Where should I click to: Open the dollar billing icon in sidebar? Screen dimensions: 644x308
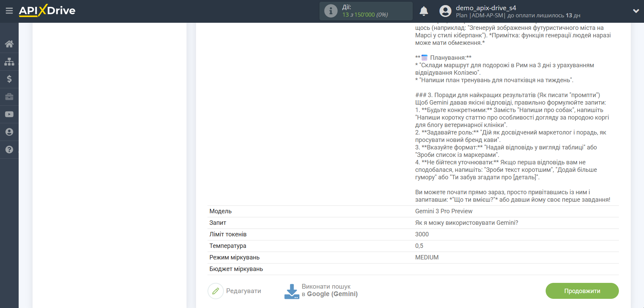9,79
